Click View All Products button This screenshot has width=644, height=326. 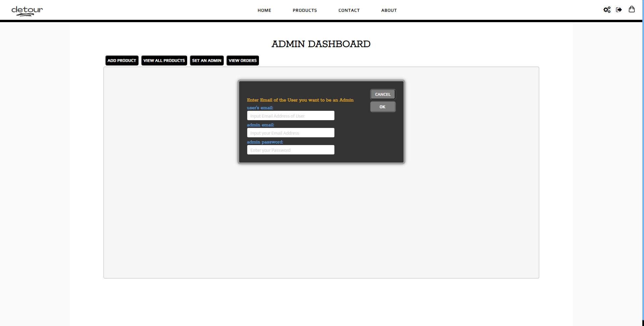164,60
